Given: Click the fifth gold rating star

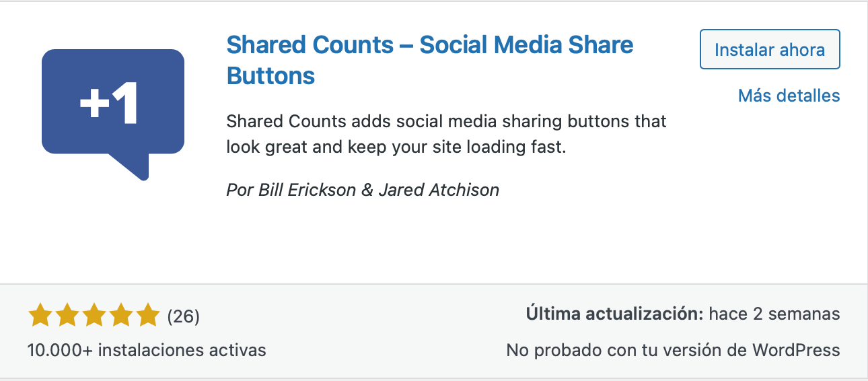Looking at the screenshot, I should tap(148, 315).
